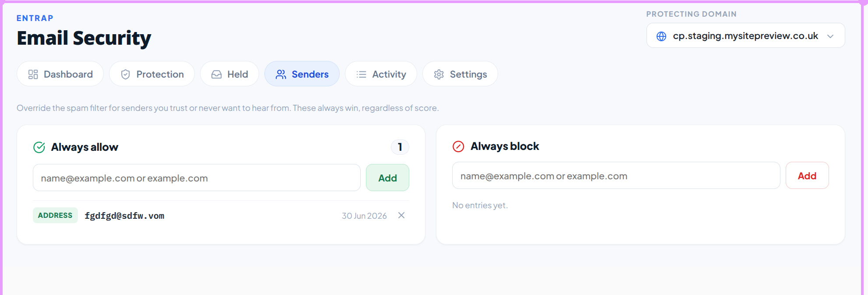Image resolution: width=868 pixels, height=295 pixels.
Task: Switch to the Activity tab
Action: point(381,74)
